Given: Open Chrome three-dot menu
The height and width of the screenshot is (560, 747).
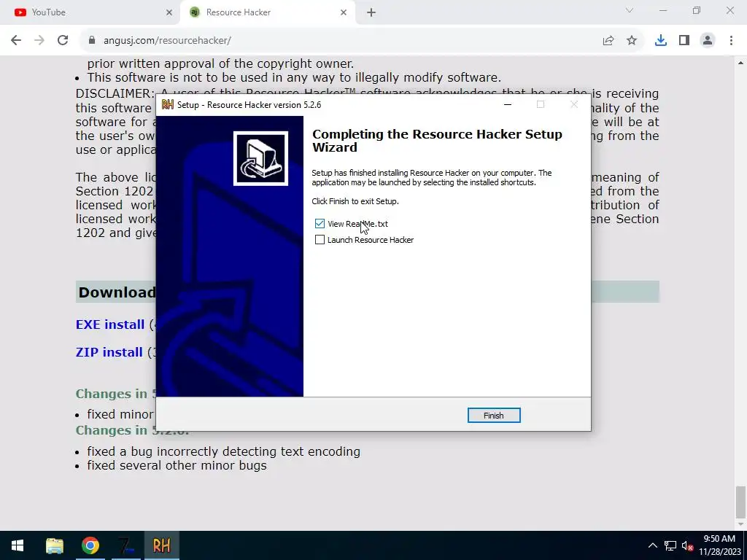Looking at the screenshot, I should 731,41.
